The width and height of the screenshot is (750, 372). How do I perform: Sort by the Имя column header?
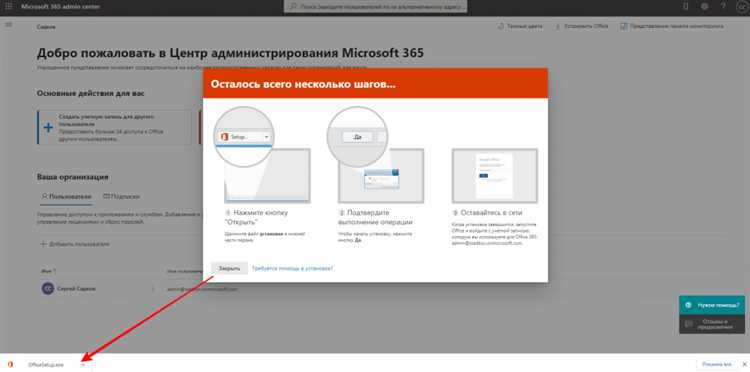click(x=48, y=271)
